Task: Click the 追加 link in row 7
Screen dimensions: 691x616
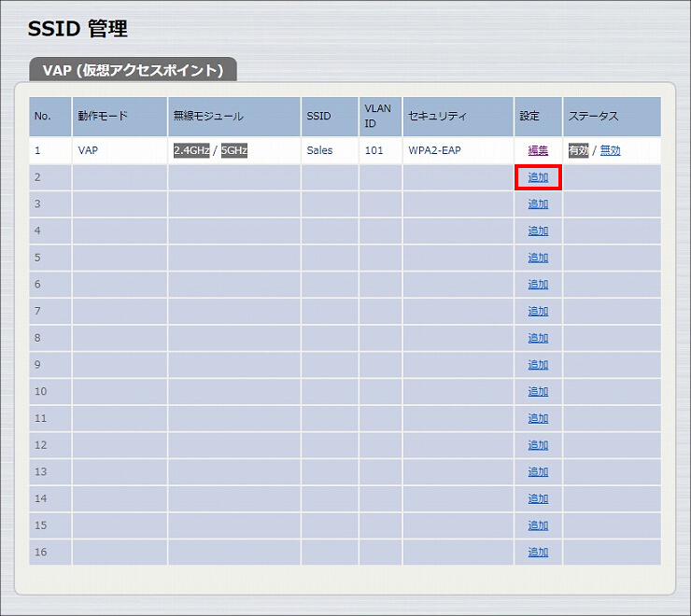Action: [x=538, y=311]
